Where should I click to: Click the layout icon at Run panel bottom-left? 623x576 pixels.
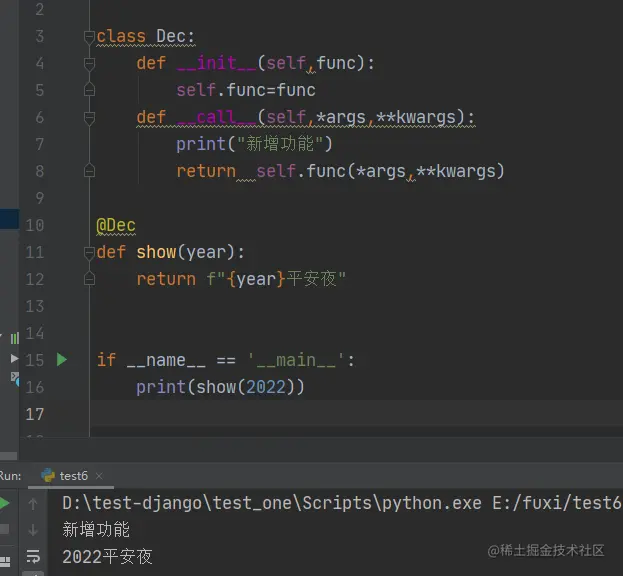tap(5, 561)
